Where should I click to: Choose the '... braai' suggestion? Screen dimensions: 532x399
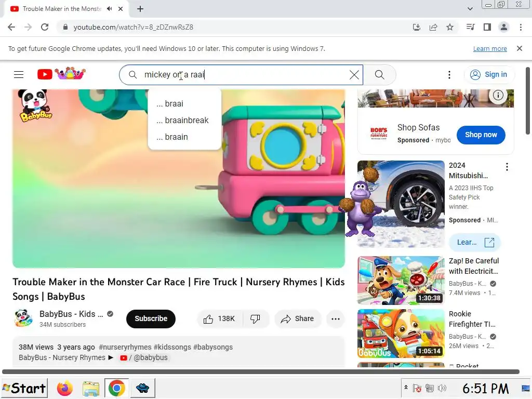184,103
